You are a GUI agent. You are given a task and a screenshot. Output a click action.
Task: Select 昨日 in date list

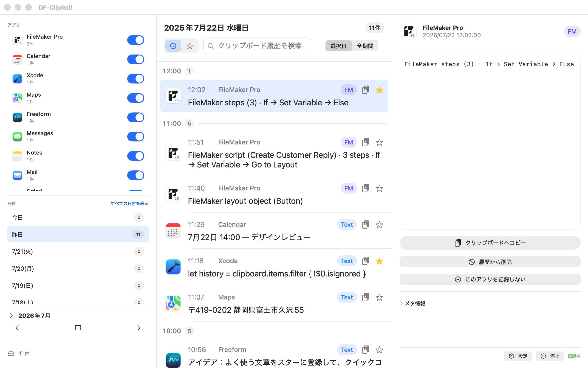pyautogui.click(x=78, y=234)
